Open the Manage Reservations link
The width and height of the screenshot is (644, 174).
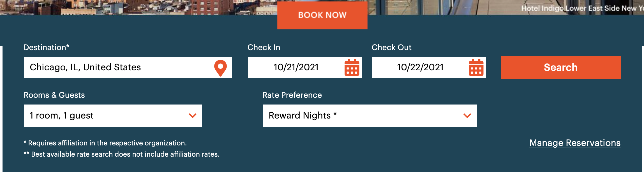pyautogui.click(x=575, y=143)
